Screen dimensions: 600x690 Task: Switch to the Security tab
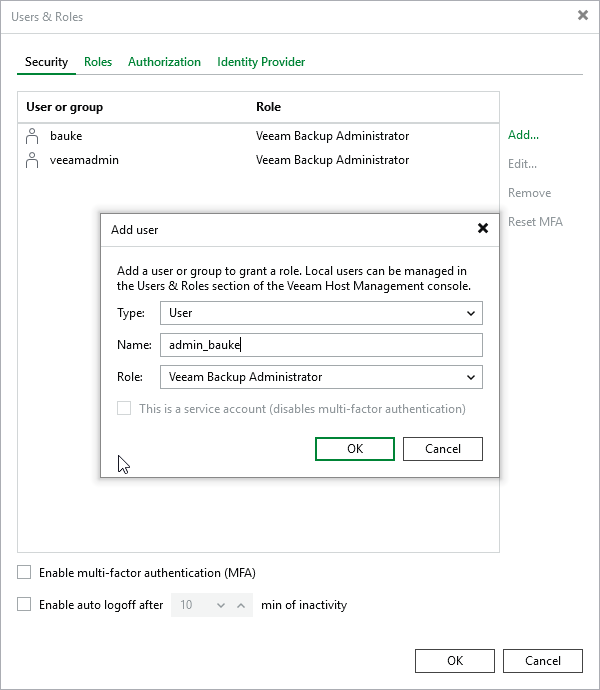point(46,62)
